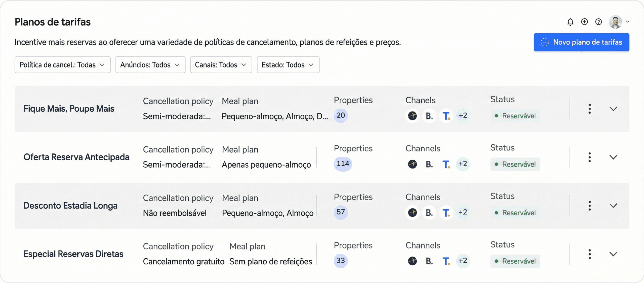Open the Política de cancel. filter dropdown
This screenshot has height=283, width=644.
[62, 65]
